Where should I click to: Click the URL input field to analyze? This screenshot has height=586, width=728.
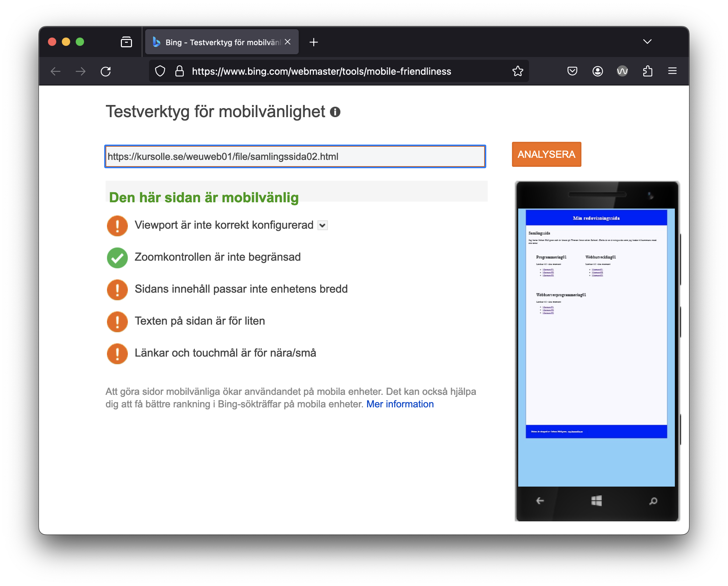(x=295, y=157)
